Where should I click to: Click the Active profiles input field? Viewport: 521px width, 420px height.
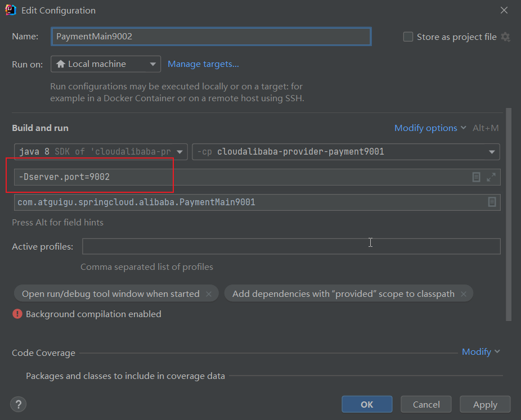click(x=291, y=246)
